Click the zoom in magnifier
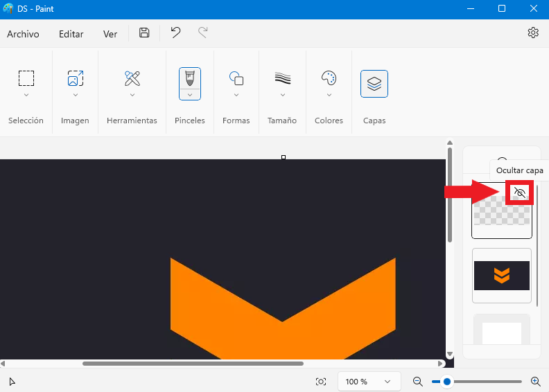Image resolution: width=549 pixels, height=392 pixels. pos(535,382)
